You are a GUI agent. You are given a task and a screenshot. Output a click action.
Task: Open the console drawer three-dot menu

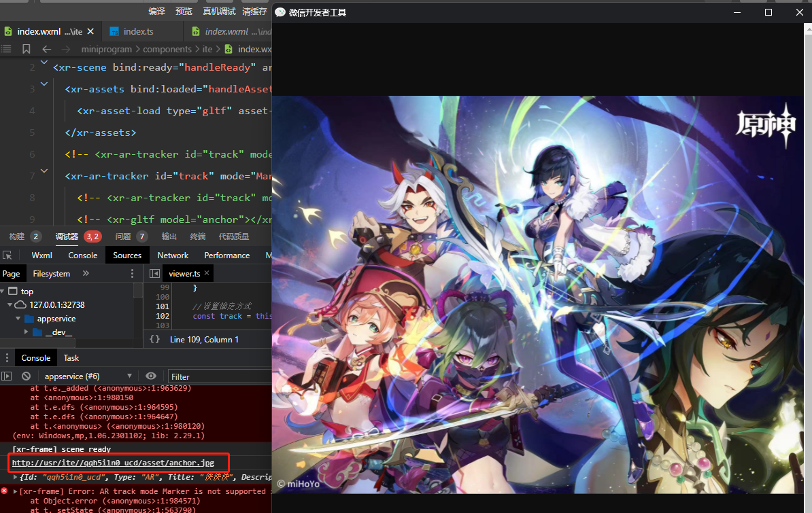pos(7,357)
